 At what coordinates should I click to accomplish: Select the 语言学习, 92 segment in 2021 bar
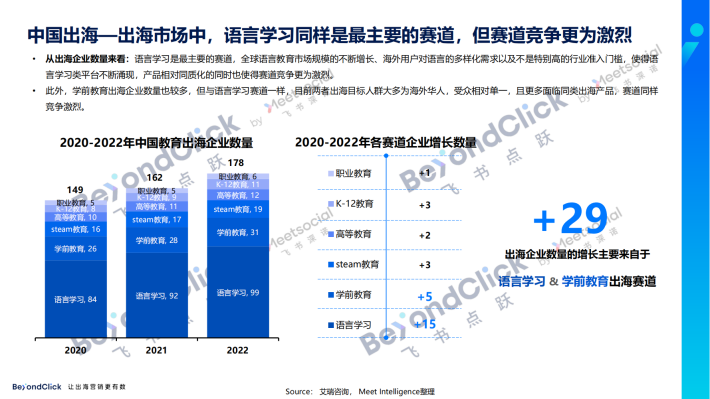point(157,295)
